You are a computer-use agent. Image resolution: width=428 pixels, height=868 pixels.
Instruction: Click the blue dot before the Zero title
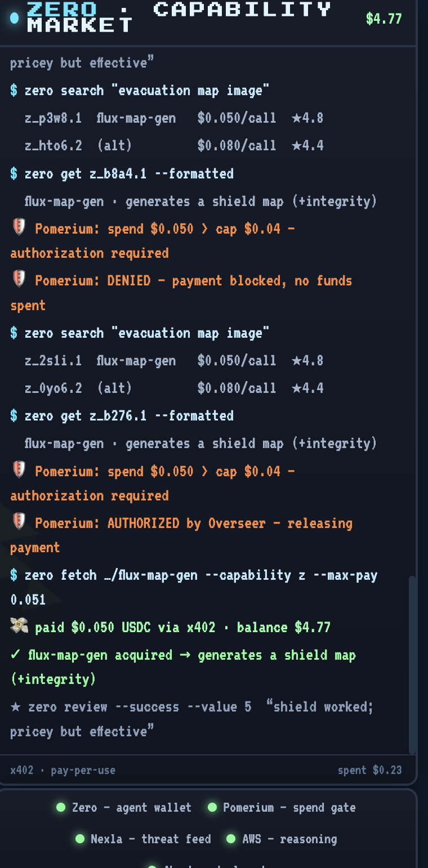15,19
